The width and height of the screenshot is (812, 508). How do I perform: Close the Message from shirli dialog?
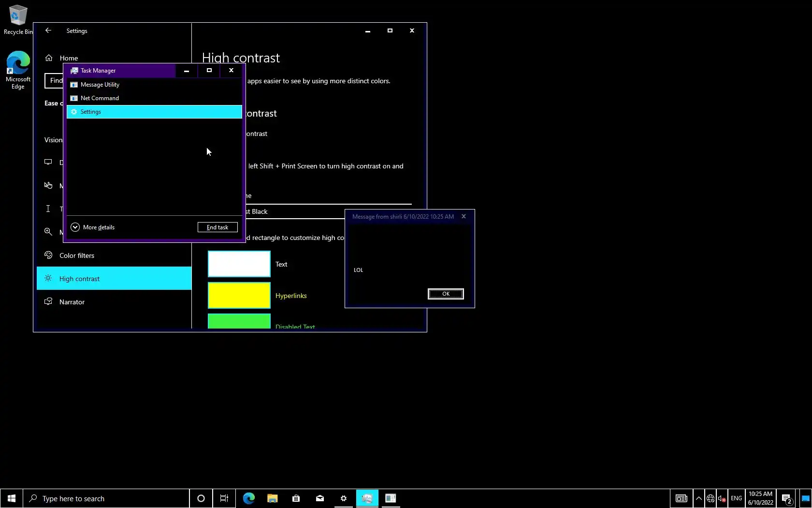coord(464,216)
